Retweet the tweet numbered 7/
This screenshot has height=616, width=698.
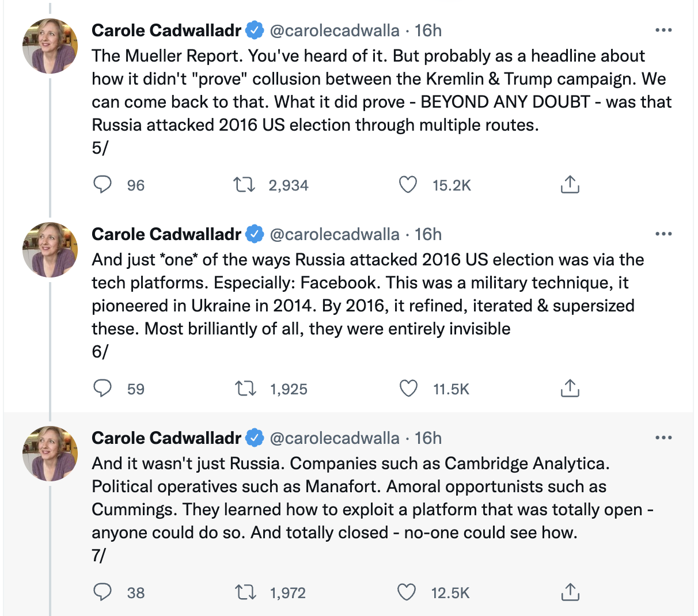point(246,592)
